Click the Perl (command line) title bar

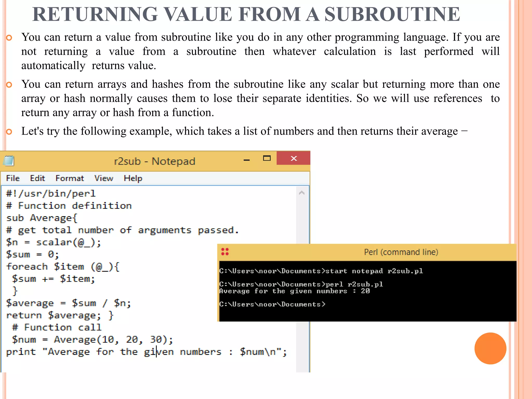click(x=367, y=252)
